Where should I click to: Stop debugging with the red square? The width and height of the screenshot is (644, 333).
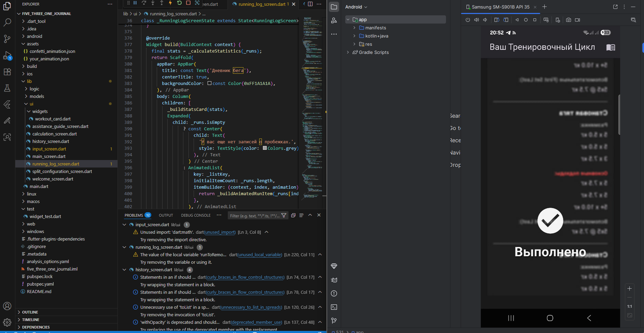pos(188,3)
